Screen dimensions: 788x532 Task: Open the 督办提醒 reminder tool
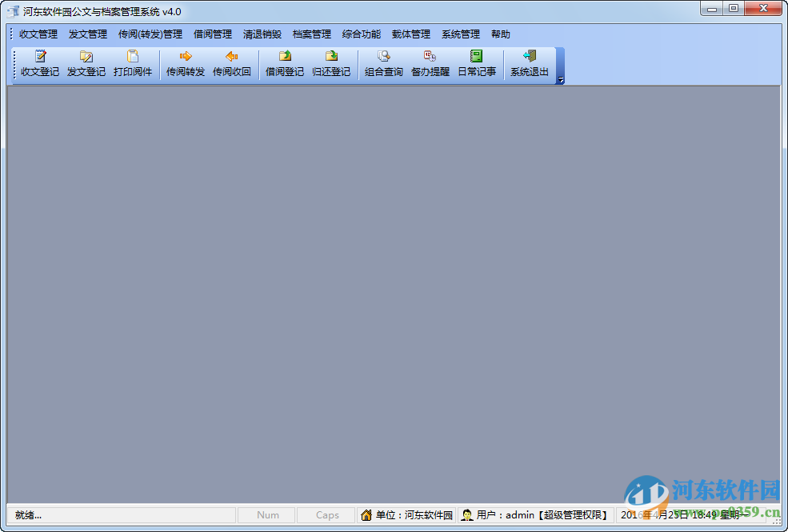pos(430,64)
